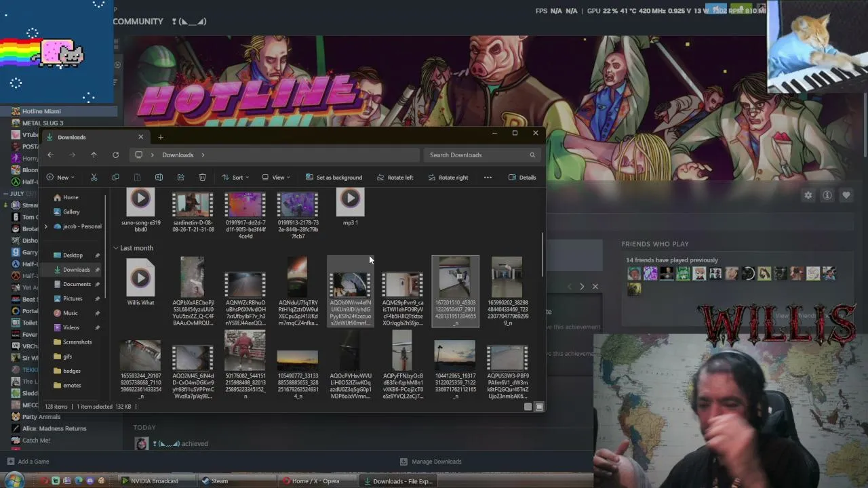The height and width of the screenshot is (488, 868).
Task: Cut the selected file with the scissors icon
Action: [94, 178]
